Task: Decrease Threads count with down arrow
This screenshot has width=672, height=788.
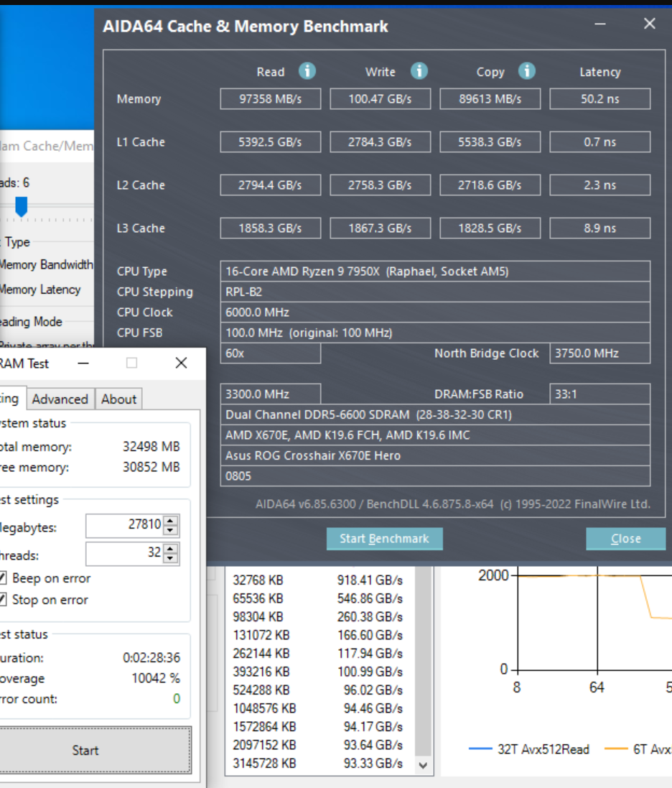Action: click(x=170, y=559)
